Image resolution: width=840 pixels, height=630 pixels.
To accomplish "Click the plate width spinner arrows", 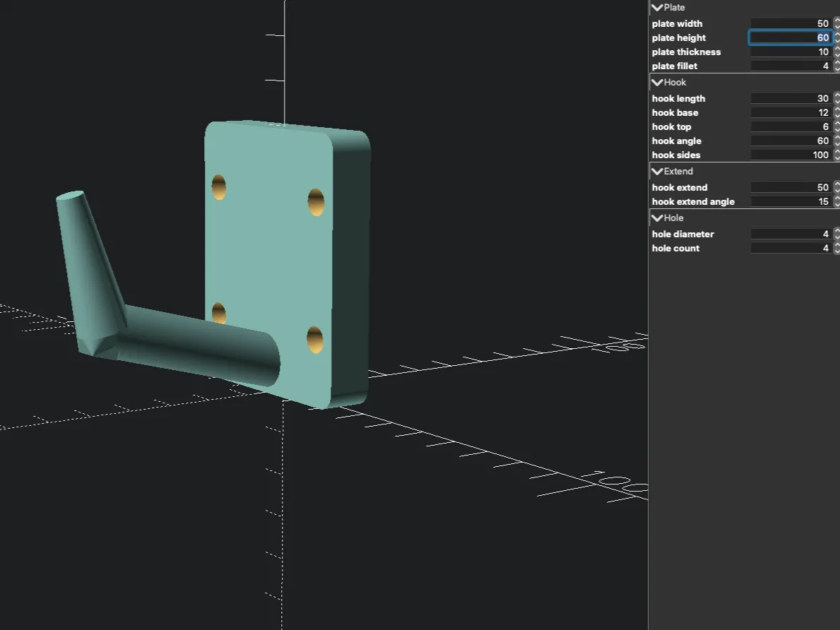I will tap(836, 24).
